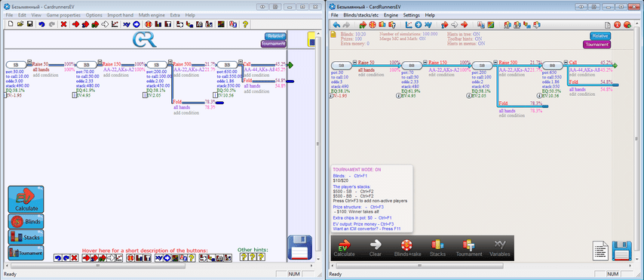Viewport: 644px width, 280px height.
Task: Click yellow note icon near Blinds info, right window
Action: (x=334, y=35)
